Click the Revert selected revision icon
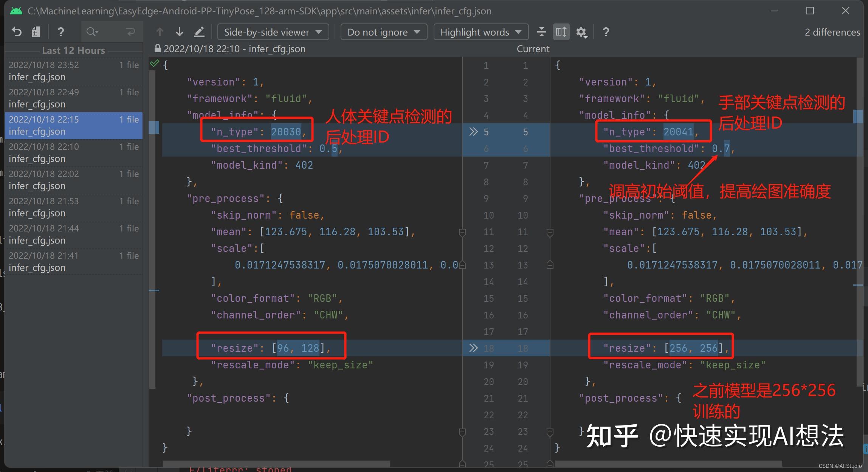The height and width of the screenshot is (472, 868). tap(17, 32)
